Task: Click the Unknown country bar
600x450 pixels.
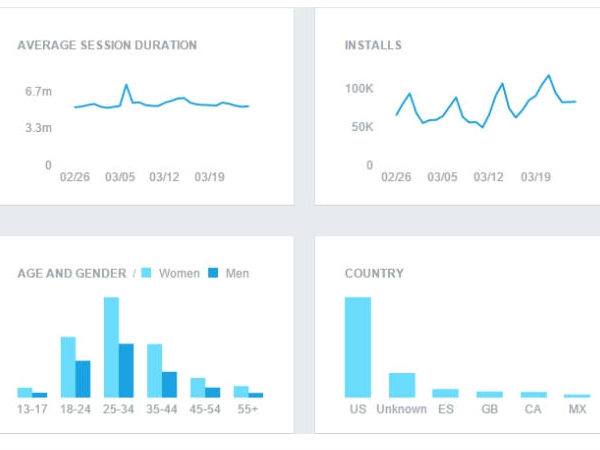Action: pyautogui.click(x=401, y=385)
